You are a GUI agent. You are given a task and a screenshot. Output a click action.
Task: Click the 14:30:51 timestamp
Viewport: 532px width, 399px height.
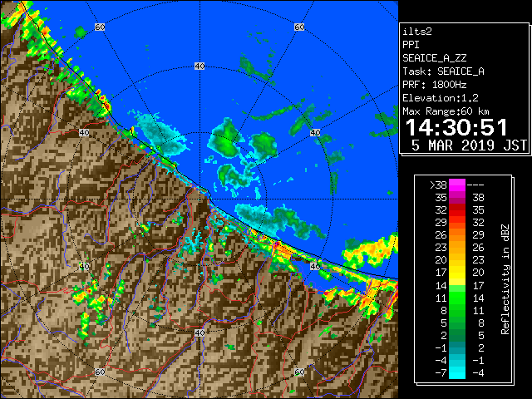coord(456,128)
